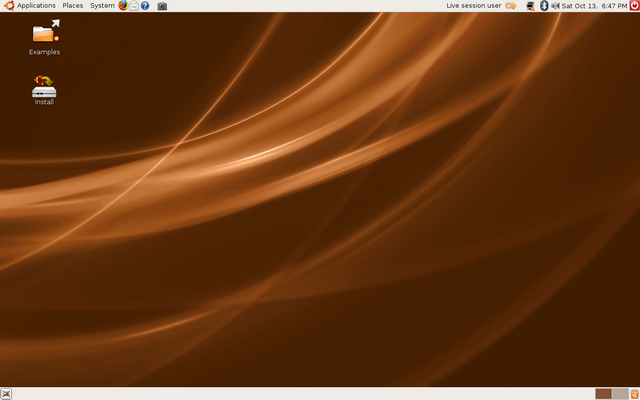Open the System menu
The height and width of the screenshot is (400, 640).
pyautogui.click(x=102, y=6)
